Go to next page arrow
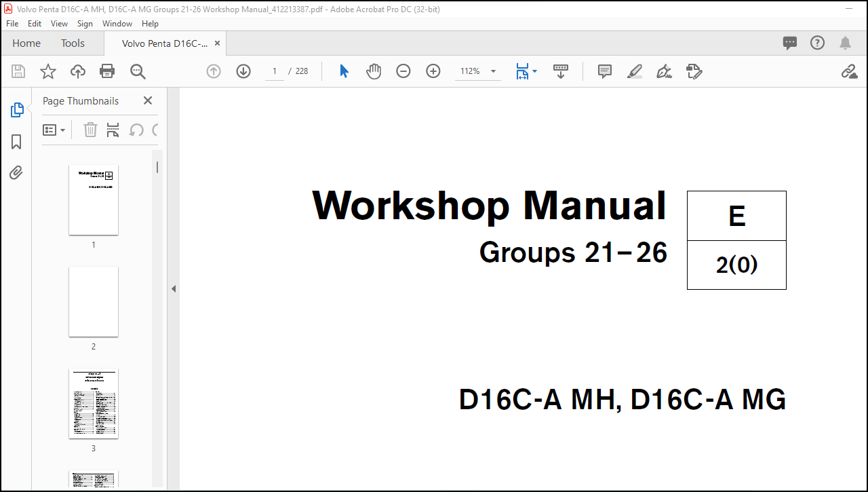The image size is (868, 492). coord(243,71)
